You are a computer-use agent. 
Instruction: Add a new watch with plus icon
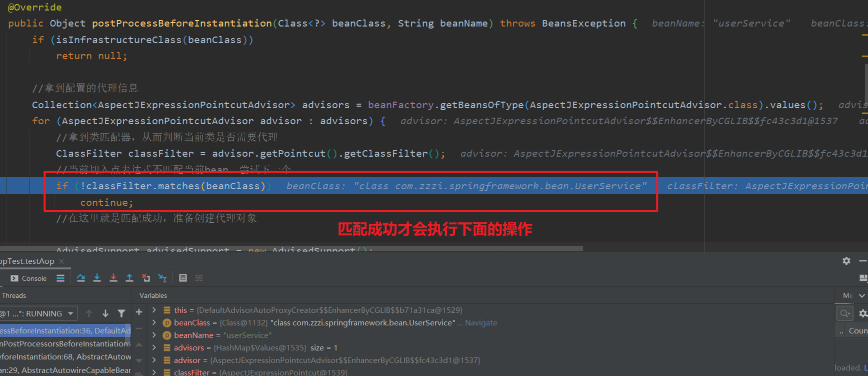point(139,312)
